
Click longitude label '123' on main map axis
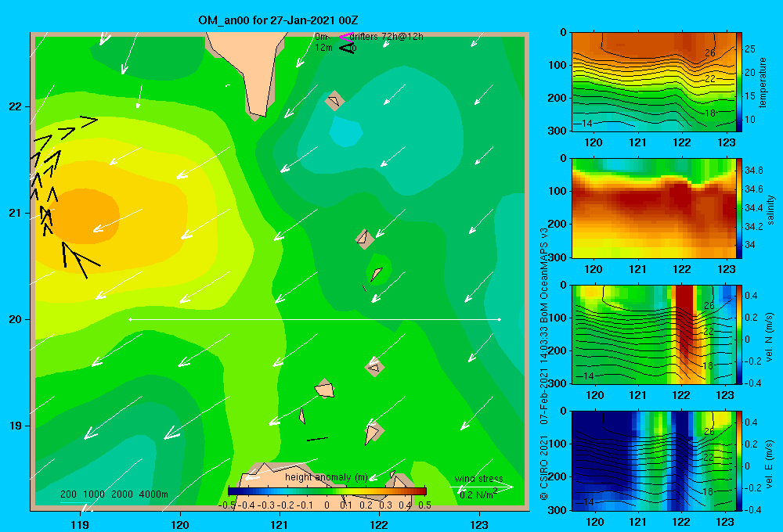coord(479,524)
